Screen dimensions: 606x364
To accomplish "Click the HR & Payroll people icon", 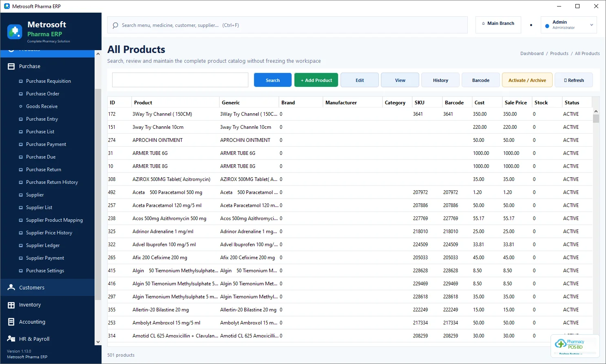I will [11, 339].
